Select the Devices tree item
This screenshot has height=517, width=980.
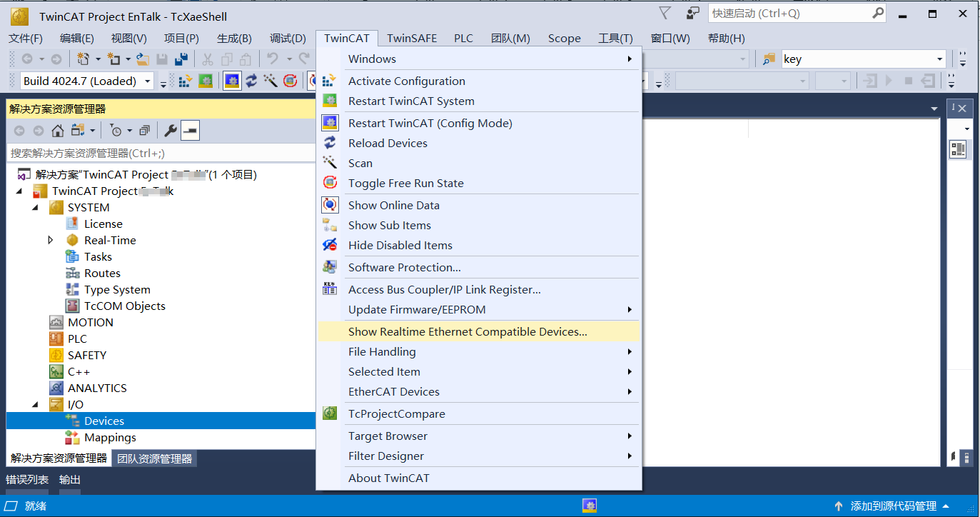coord(104,421)
